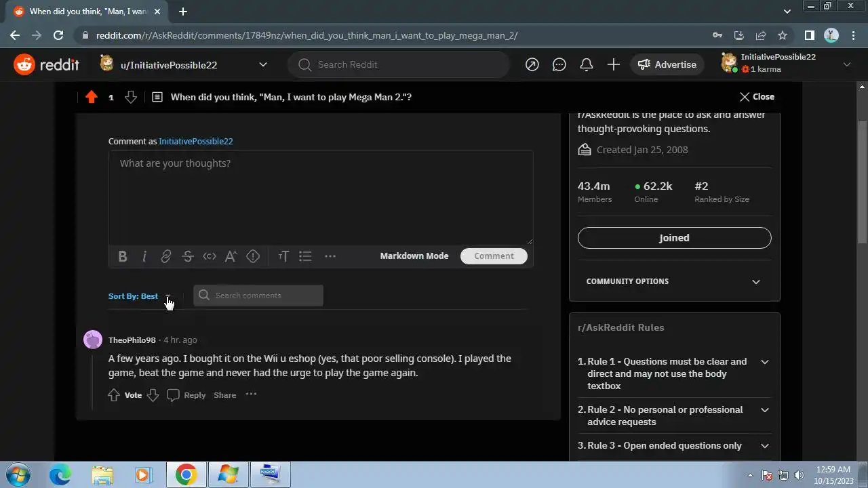Upvote TheoPhilo98's comment

[x=114, y=395]
